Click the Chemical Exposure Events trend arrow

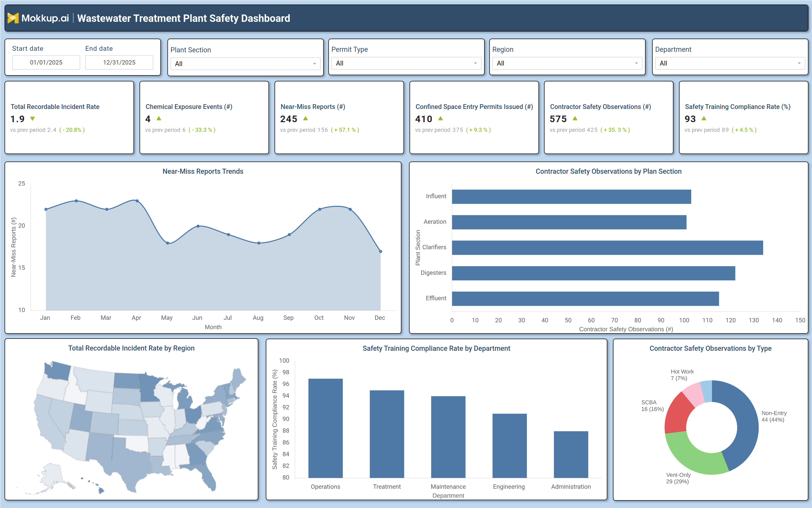[159, 119]
